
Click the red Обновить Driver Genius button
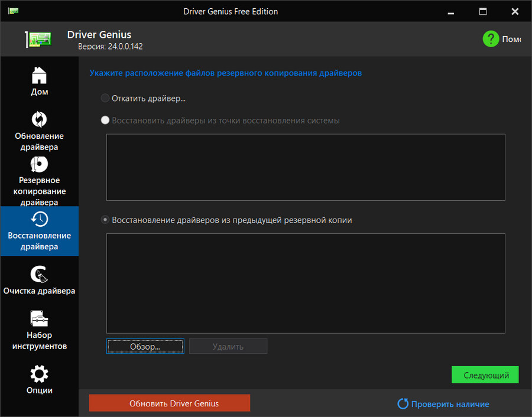tap(170, 403)
